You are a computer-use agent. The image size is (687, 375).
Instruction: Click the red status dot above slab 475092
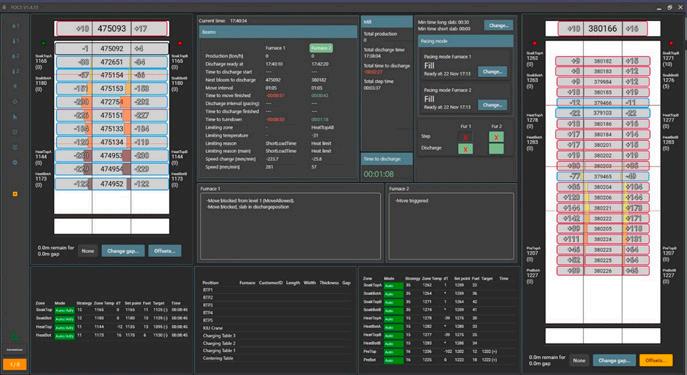(180, 43)
